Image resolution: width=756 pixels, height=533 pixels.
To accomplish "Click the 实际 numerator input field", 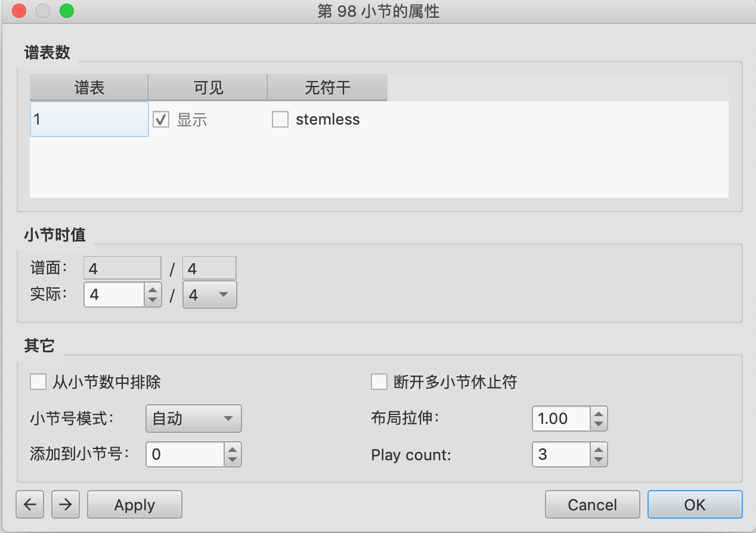I will (115, 295).
